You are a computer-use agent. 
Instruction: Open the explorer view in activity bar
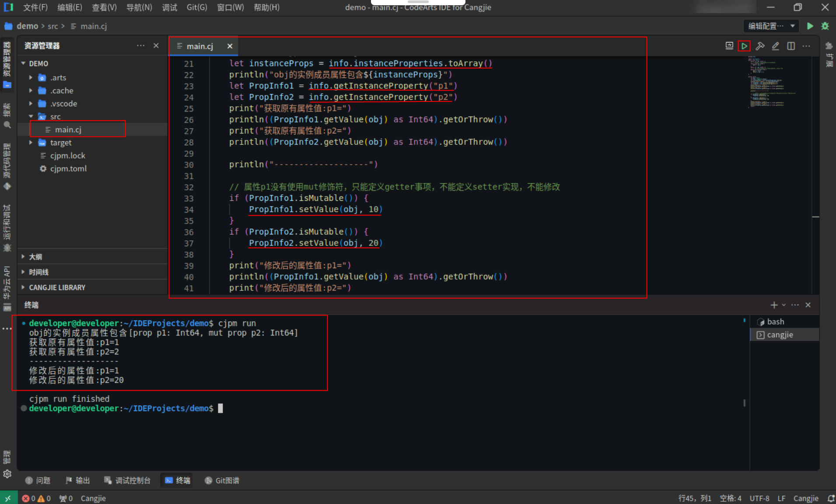7,66
